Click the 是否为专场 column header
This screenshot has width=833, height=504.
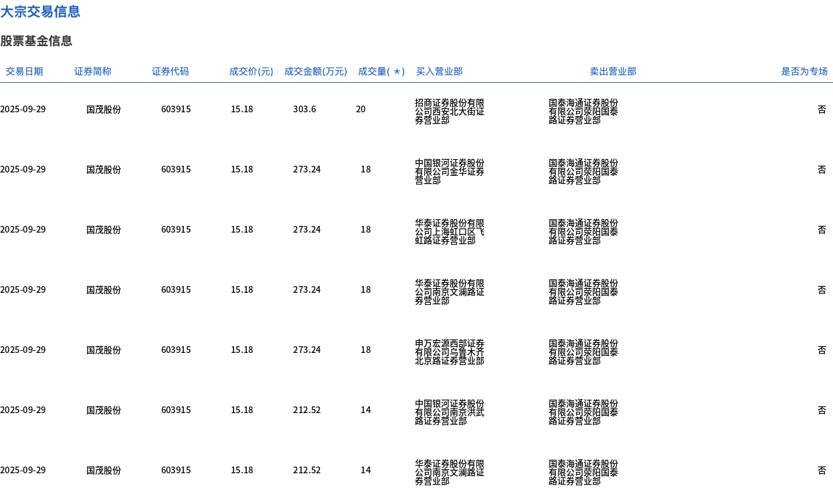804,72
